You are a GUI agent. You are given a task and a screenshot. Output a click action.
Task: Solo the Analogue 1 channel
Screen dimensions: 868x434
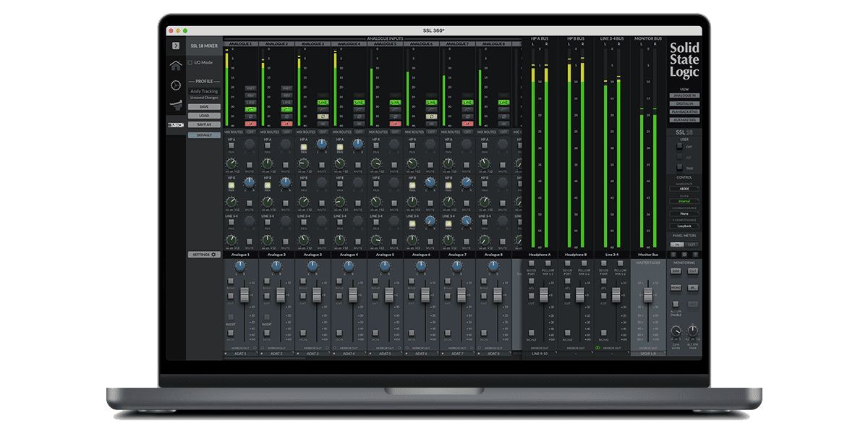coord(231,281)
